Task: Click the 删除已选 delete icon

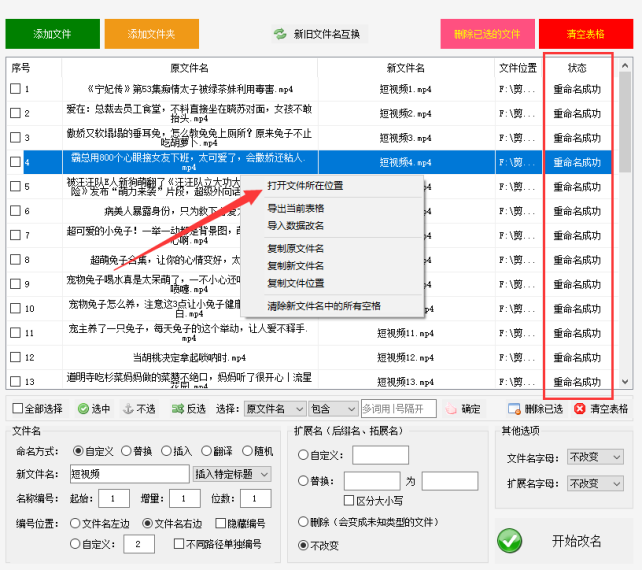Action: (x=514, y=409)
